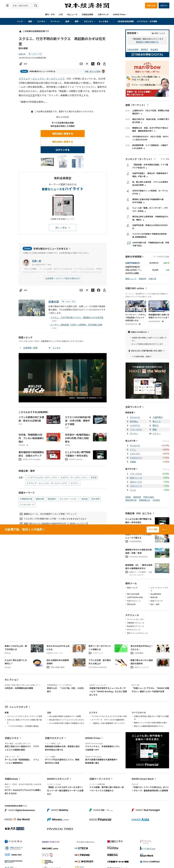Click orange お申し込み button
Viewport: 174px width, 868px height.
pos(151,5)
